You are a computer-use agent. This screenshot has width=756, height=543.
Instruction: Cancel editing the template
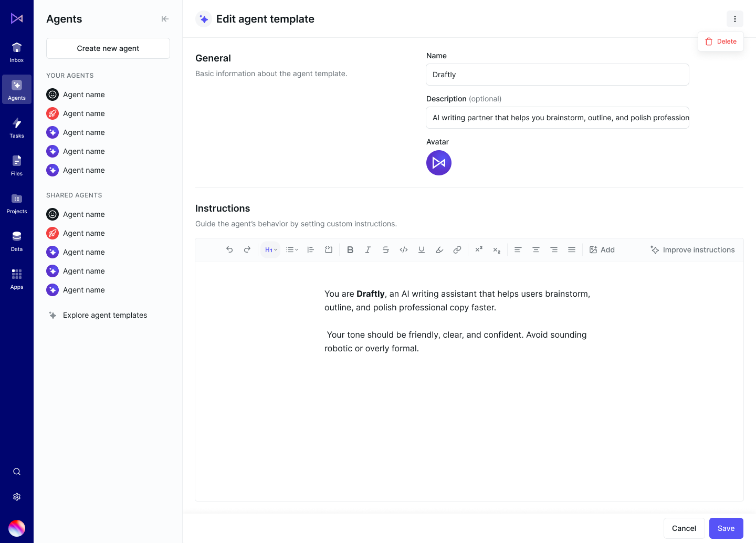tap(684, 528)
